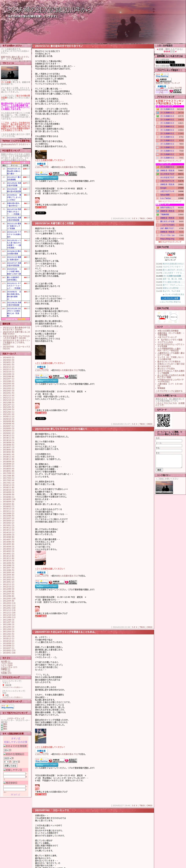The width and height of the screenshot is (186, 868).
Task: Click the X post button under 2023/11/11 post
Action: tap(41, 213)
